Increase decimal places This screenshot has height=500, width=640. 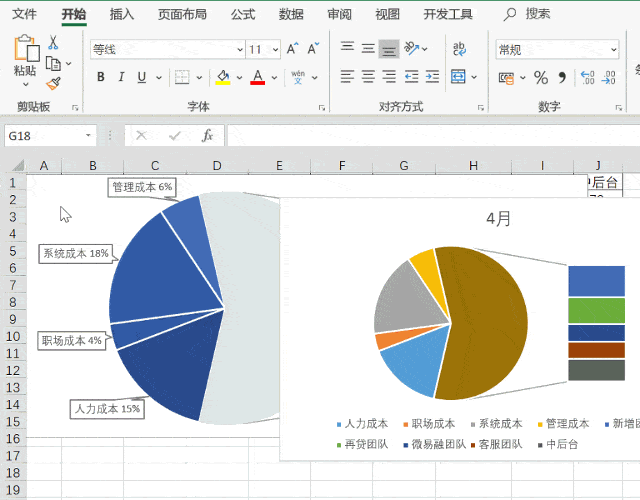click(588, 77)
